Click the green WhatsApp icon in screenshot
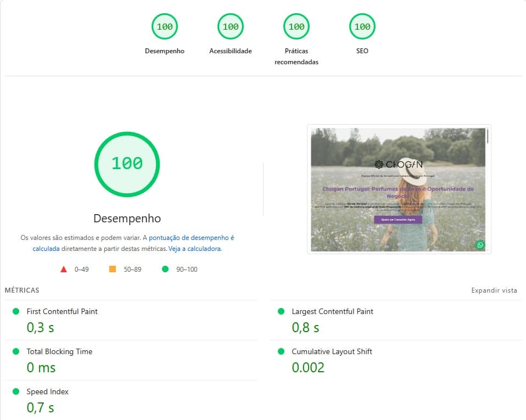526x420 pixels. (x=480, y=245)
